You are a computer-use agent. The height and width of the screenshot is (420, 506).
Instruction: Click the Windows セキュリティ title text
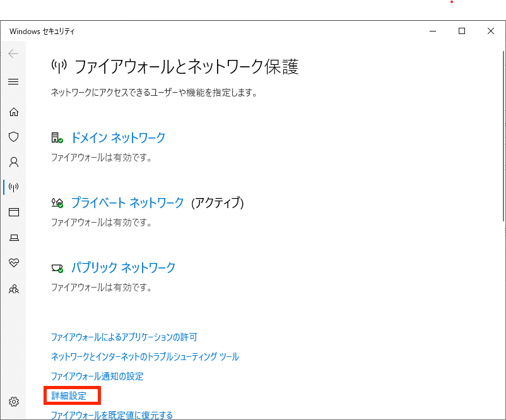42,32
